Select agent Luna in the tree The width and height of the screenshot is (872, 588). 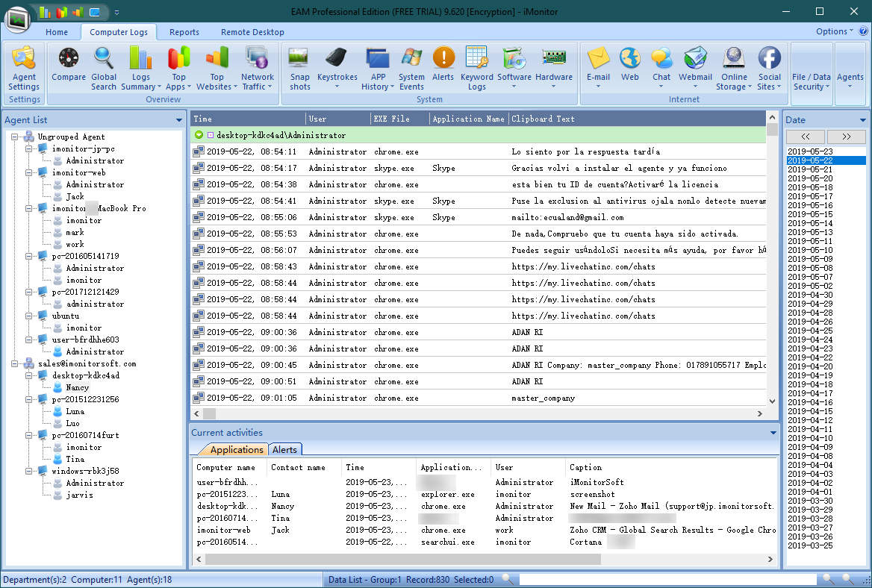(75, 411)
